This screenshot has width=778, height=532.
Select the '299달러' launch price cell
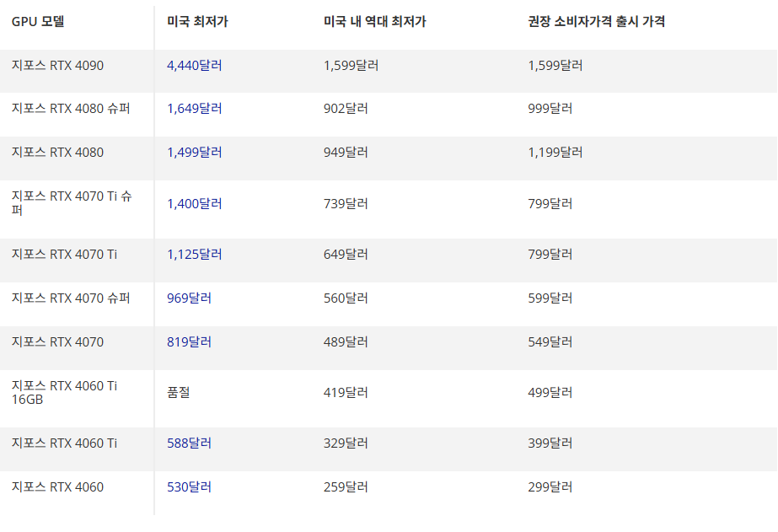point(550,486)
